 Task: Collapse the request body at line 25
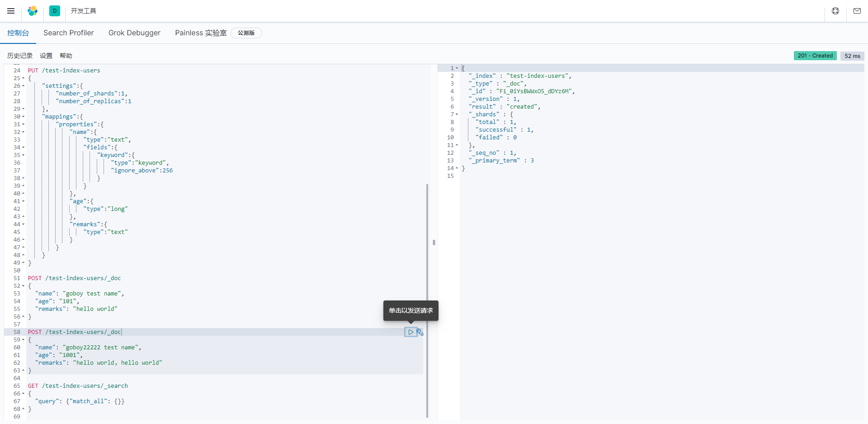tap(24, 78)
